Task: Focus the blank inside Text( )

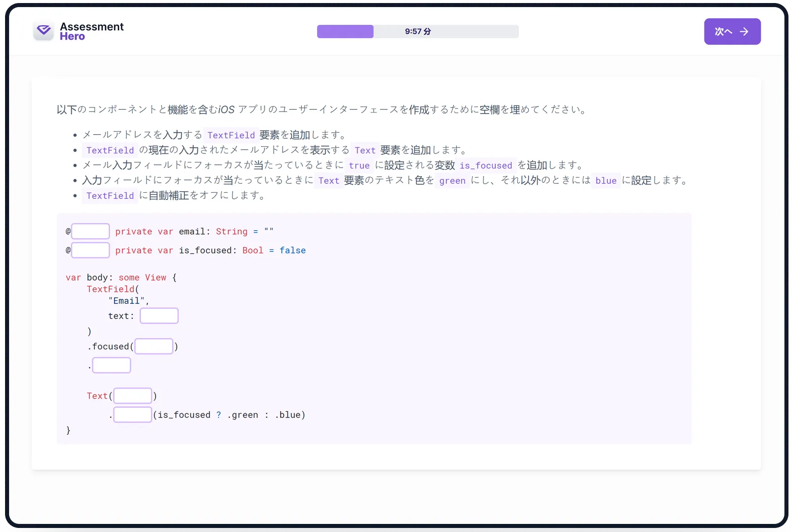Action: pyautogui.click(x=133, y=396)
